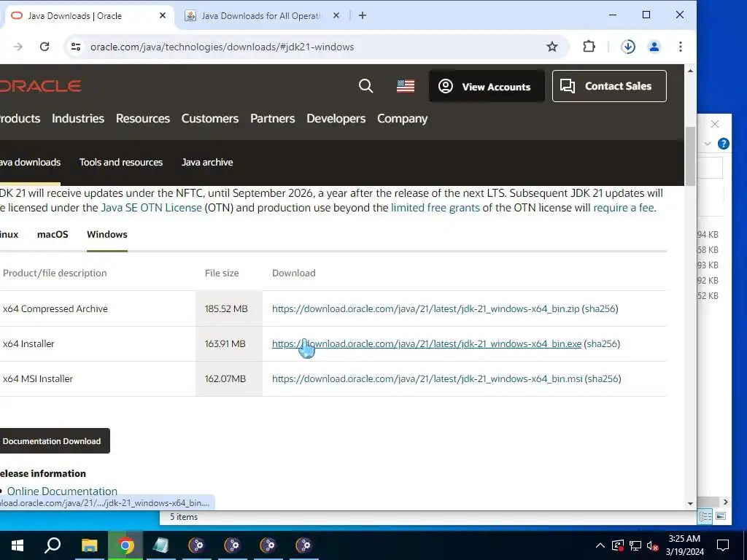Screen dimensions: 747x560
Task: Close the Java Downloads for All Operating tab
Action: pos(336,16)
